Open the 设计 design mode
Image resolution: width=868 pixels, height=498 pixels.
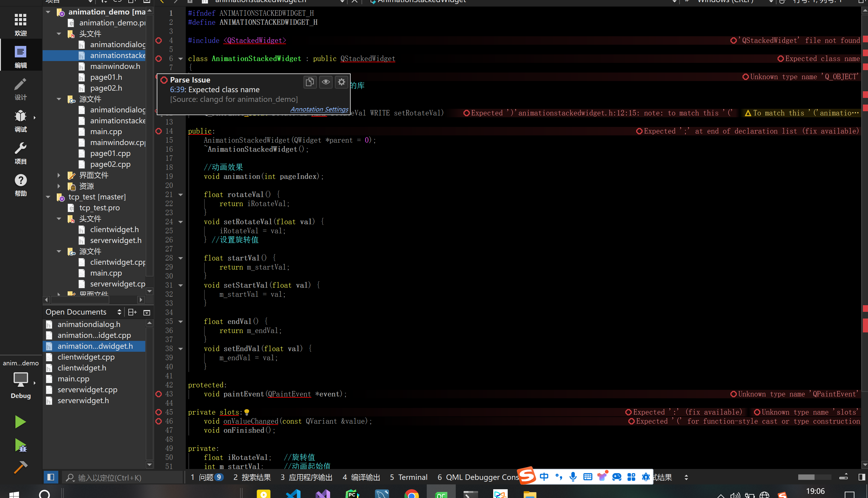[21, 89]
